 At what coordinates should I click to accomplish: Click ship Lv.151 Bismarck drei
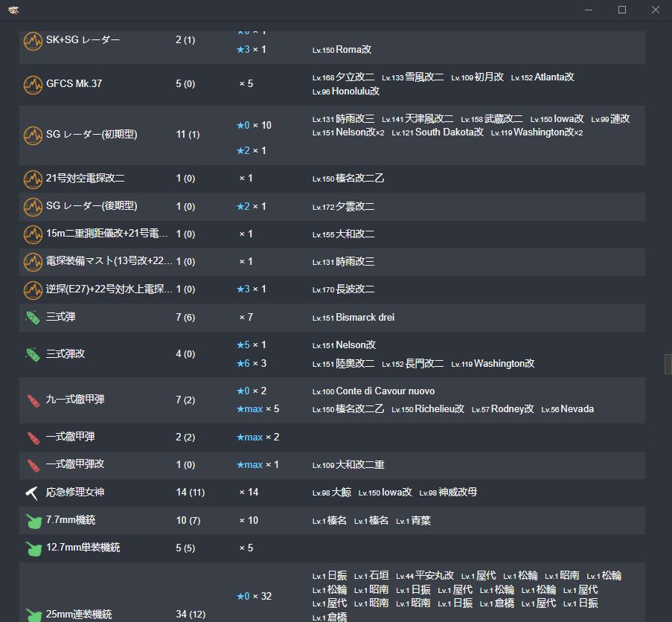[x=353, y=318]
